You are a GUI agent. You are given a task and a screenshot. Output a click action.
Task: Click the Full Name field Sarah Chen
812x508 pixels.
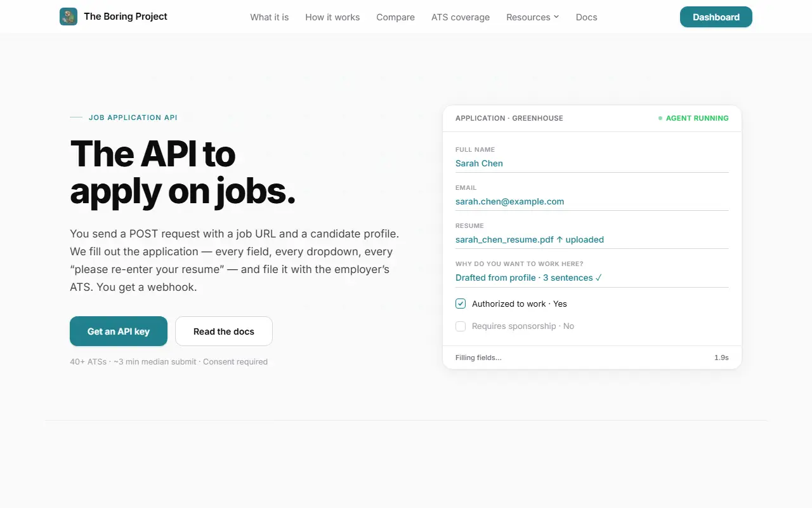(x=592, y=163)
